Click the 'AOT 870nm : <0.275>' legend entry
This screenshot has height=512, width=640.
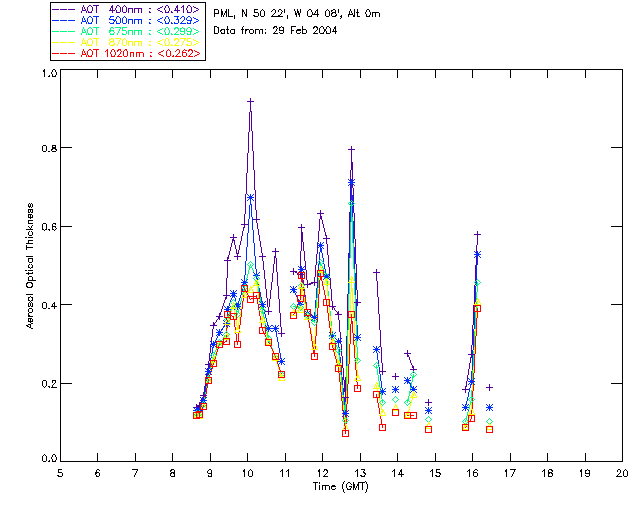coord(127,42)
